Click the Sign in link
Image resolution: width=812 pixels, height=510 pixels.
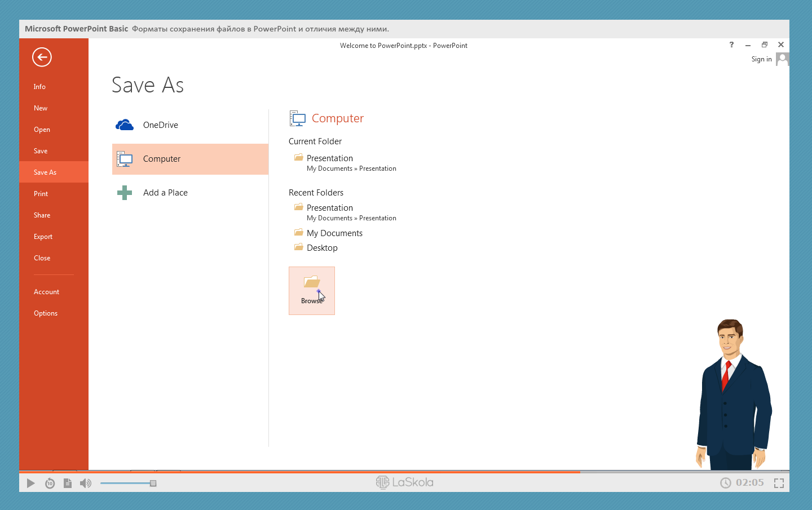coord(761,59)
